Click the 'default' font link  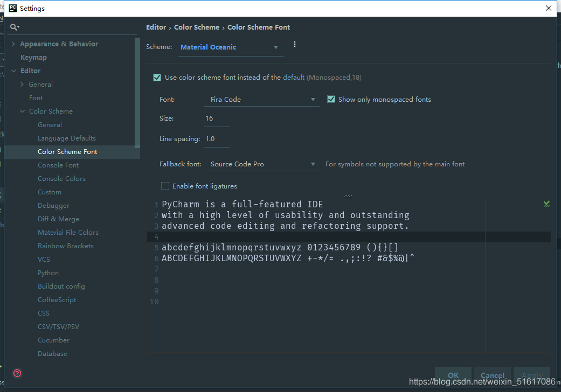tap(293, 78)
